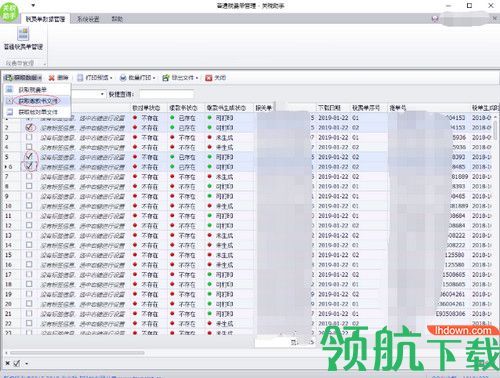Switch to the 税费单数据管理 ribbon tab
500x378 pixels.
pyautogui.click(x=45, y=19)
